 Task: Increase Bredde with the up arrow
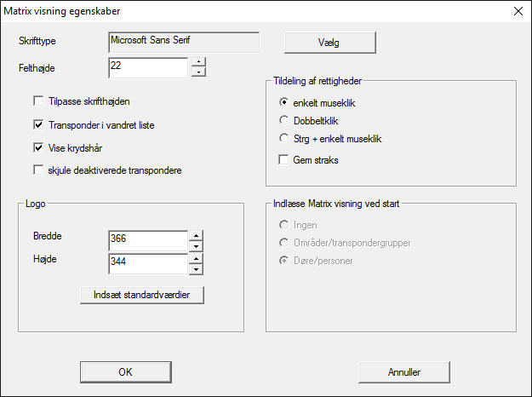click(196, 236)
